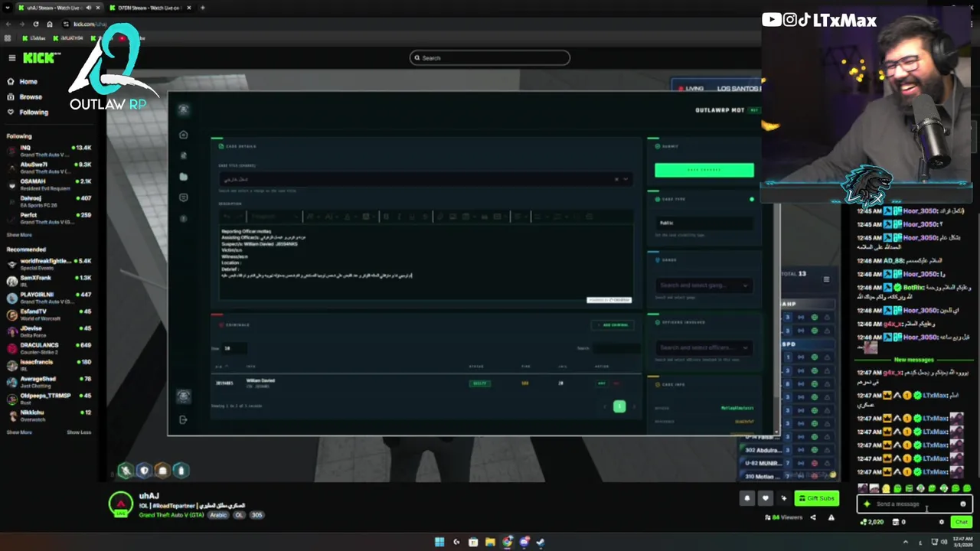This screenshot has height=551, width=980.
Task: Expand Following list with Show More
Action: (19, 235)
